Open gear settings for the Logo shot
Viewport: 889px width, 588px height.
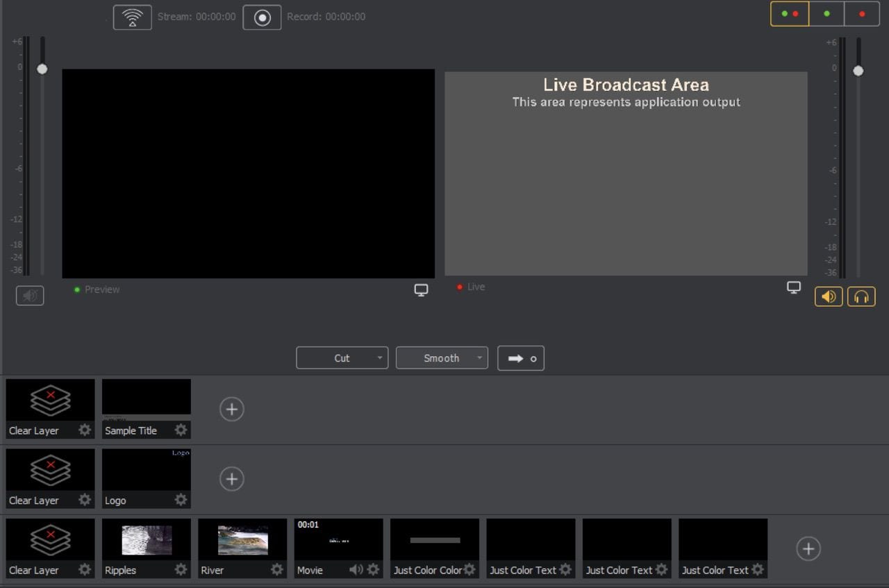(x=181, y=500)
